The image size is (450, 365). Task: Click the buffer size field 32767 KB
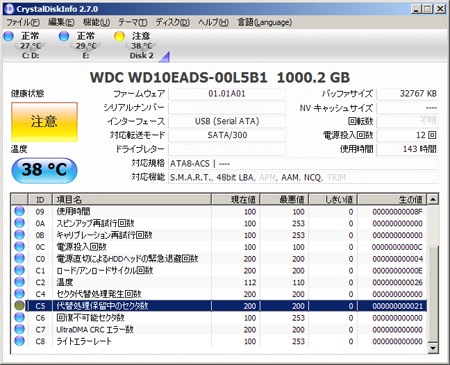pyautogui.click(x=407, y=94)
